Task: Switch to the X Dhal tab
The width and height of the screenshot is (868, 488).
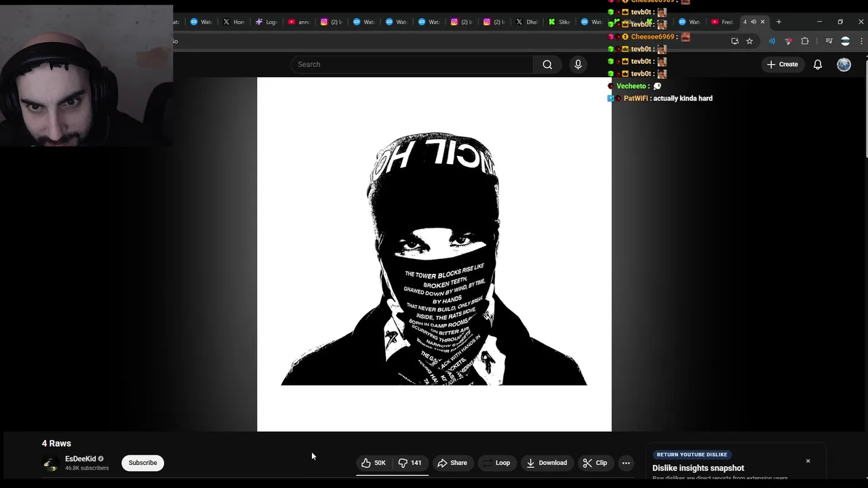Action: (527, 22)
